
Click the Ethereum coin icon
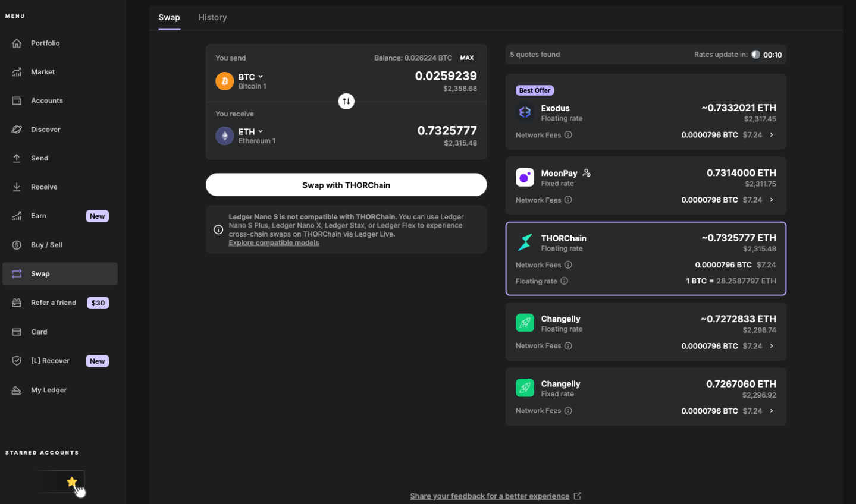224,136
